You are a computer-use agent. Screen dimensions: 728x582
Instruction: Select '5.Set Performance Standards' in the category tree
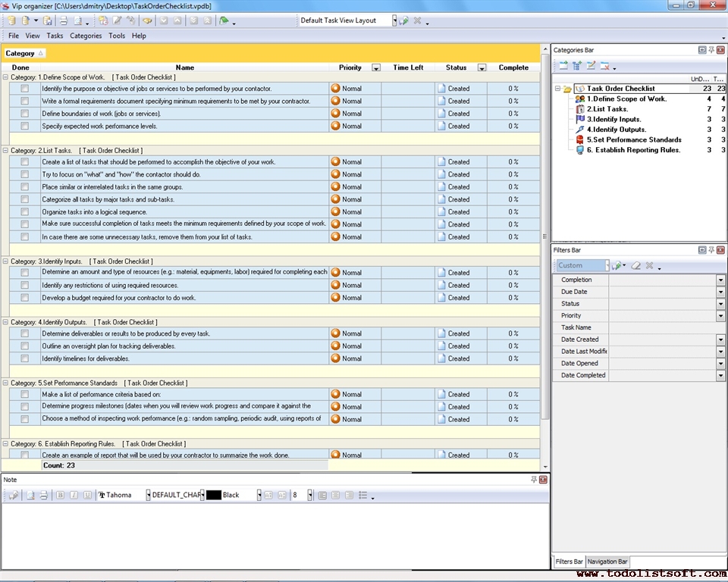pos(634,139)
